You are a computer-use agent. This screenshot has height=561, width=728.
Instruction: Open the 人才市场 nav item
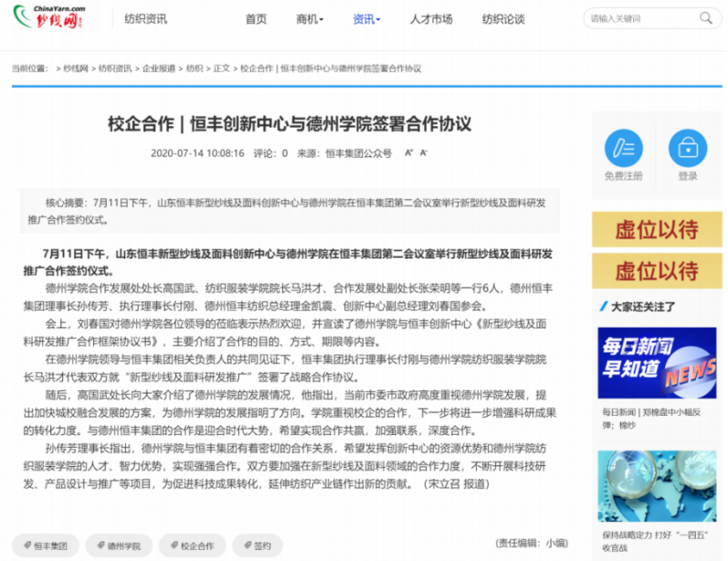pos(431,19)
